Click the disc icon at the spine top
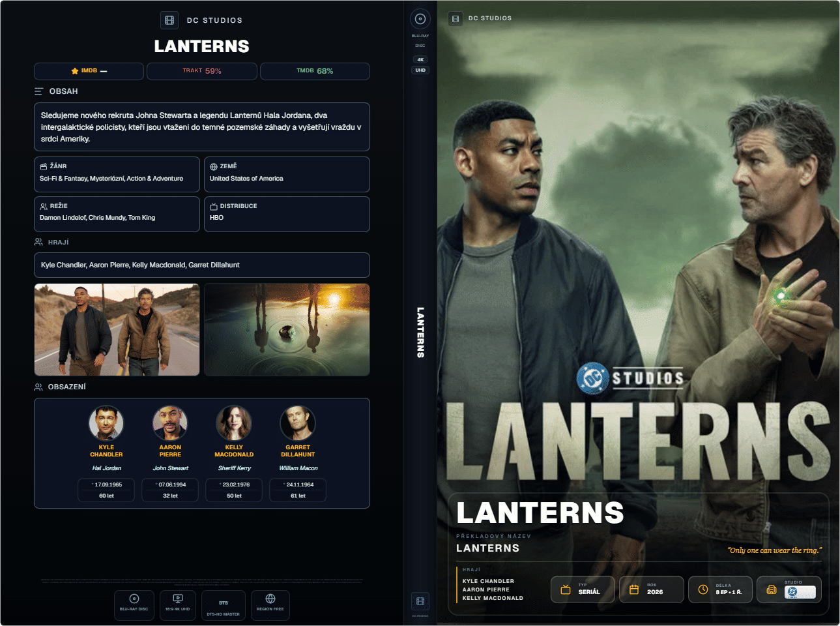This screenshot has width=840, height=626. [x=420, y=19]
